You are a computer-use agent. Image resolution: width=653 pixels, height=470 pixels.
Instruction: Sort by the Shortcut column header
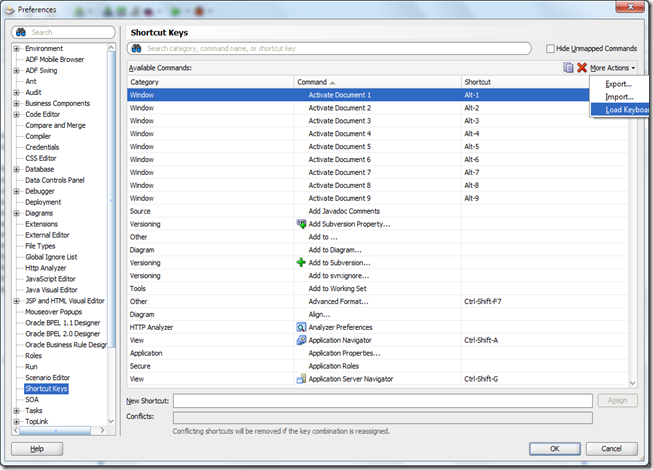[x=526, y=82]
